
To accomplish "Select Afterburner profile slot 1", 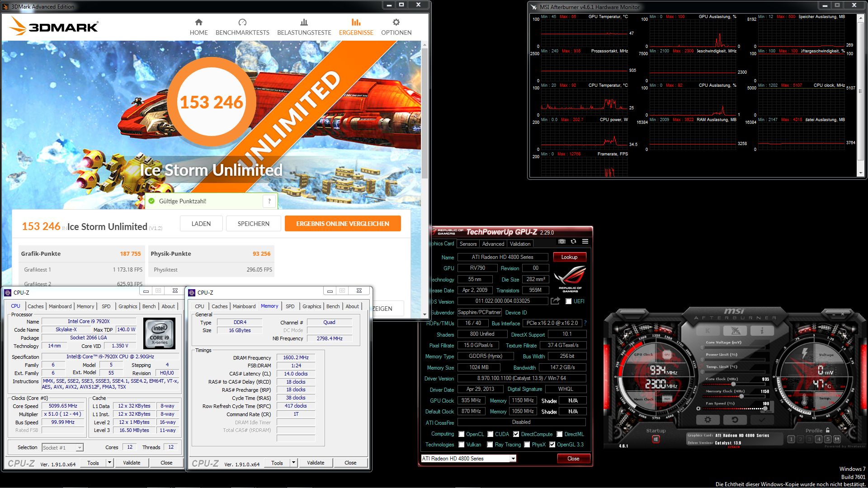I will 791,439.
